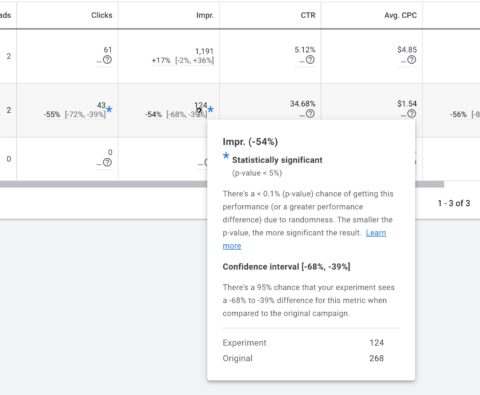Open help icon under 61 clicks
The height and width of the screenshot is (395, 480).
(x=107, y=60)
